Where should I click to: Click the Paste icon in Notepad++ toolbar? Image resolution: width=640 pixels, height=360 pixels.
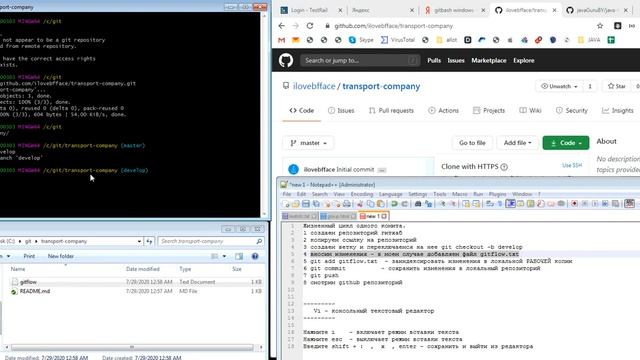coord(380,204)
